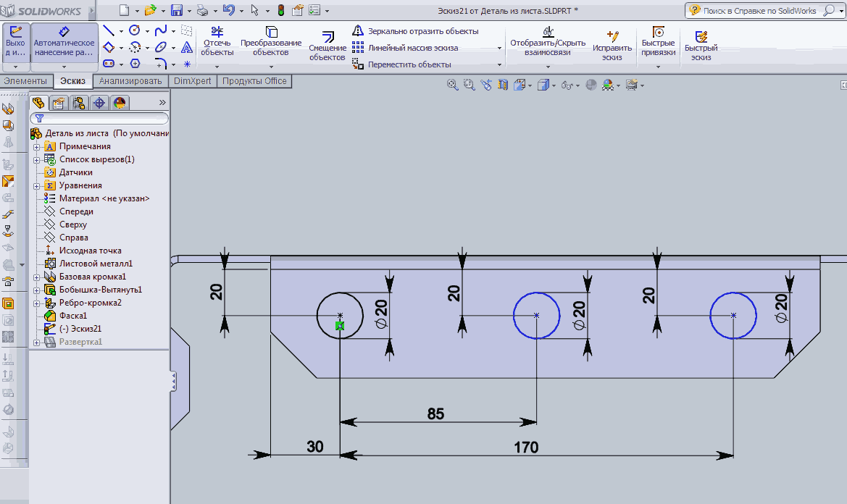The image size is (847, 504).
Task: Select the Corner Rectangle tool
Action: click(x=109, y=48)
